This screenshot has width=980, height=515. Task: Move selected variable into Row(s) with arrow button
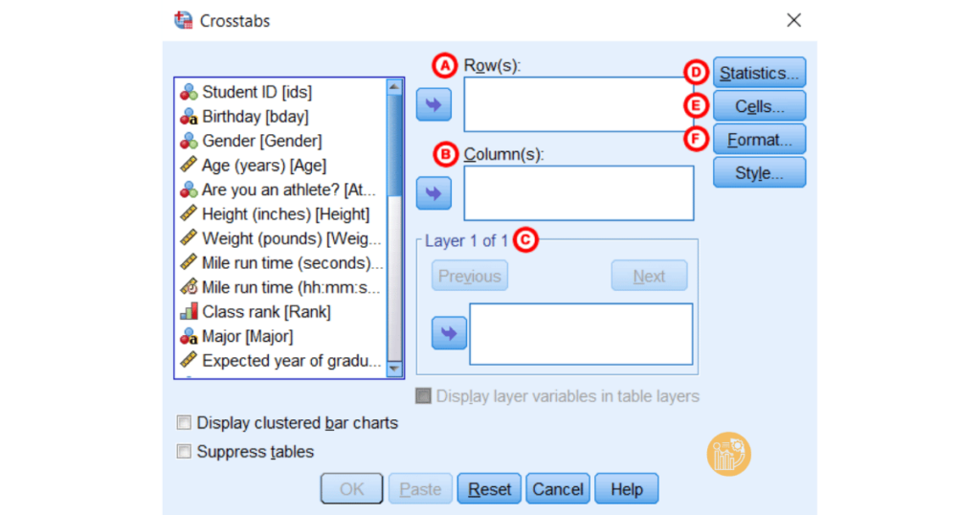(x=434, y=104)
